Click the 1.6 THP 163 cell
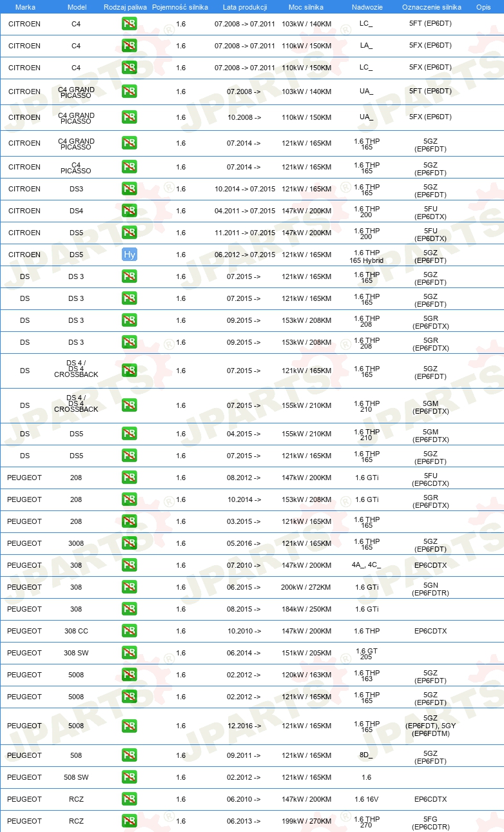 tap(366, 675)
